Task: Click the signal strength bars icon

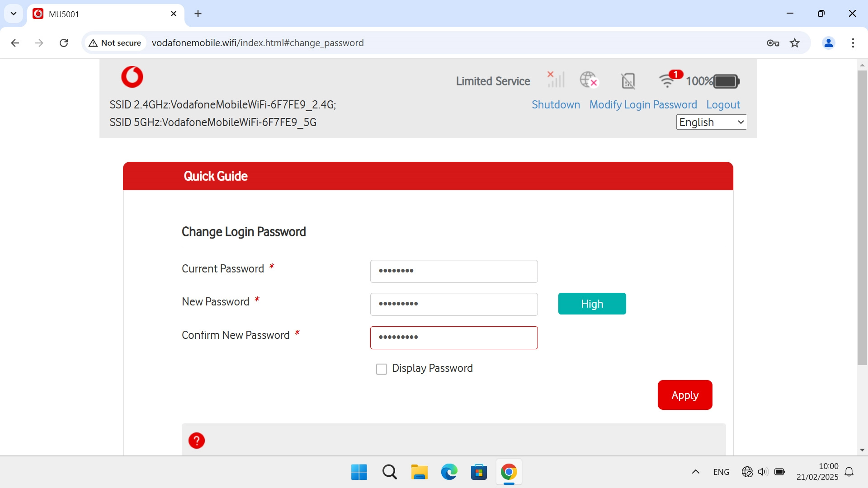Action: pos(556,80)
